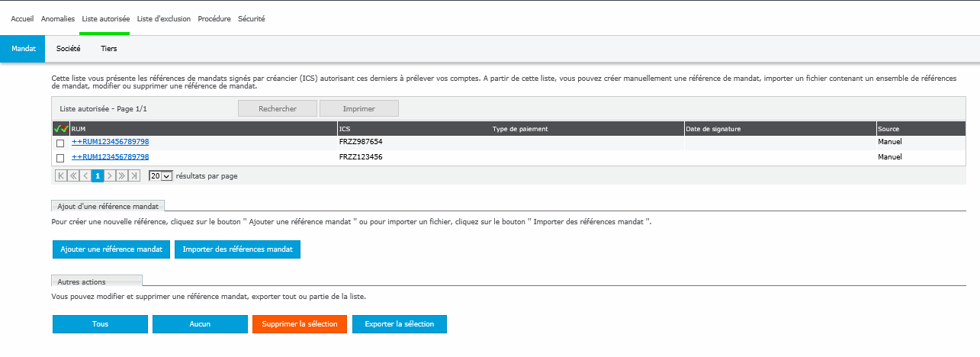The image size is (980, 357).
Task: Click the green select-all checkmark icon
Action: coord(57,129)
